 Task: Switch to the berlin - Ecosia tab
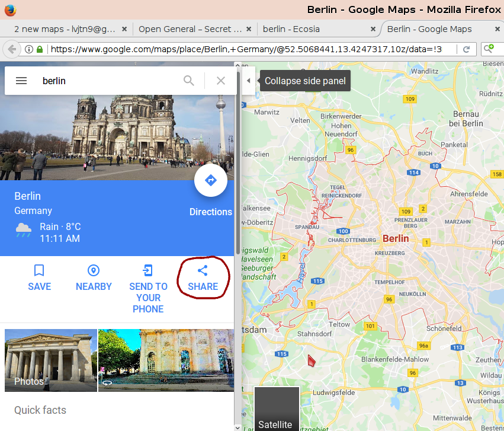point(291,29)
